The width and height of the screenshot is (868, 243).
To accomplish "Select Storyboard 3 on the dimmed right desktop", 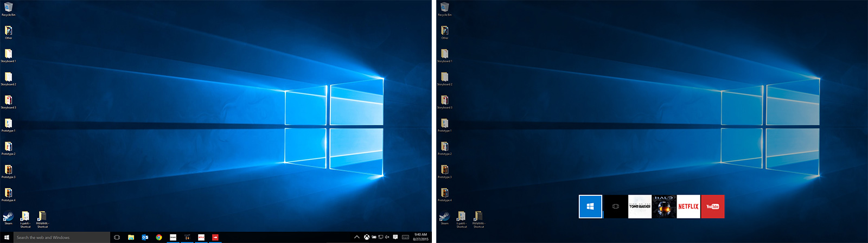I will tap(445, 103).
